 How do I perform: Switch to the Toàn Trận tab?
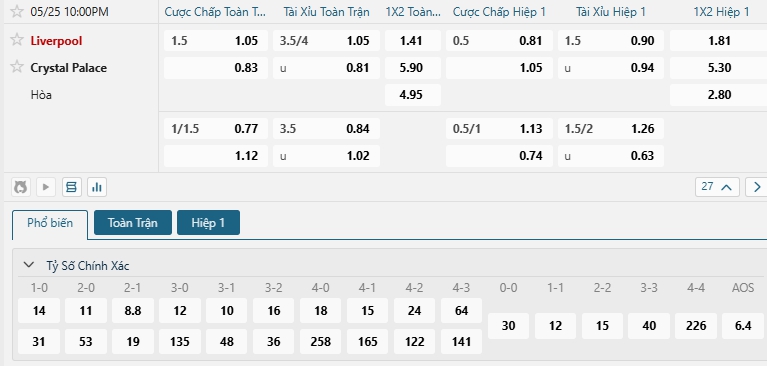pyautogui.click(x=133, y=223)
